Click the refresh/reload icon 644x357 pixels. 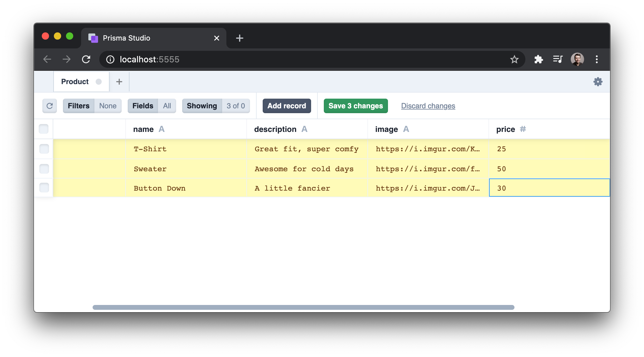49,106
